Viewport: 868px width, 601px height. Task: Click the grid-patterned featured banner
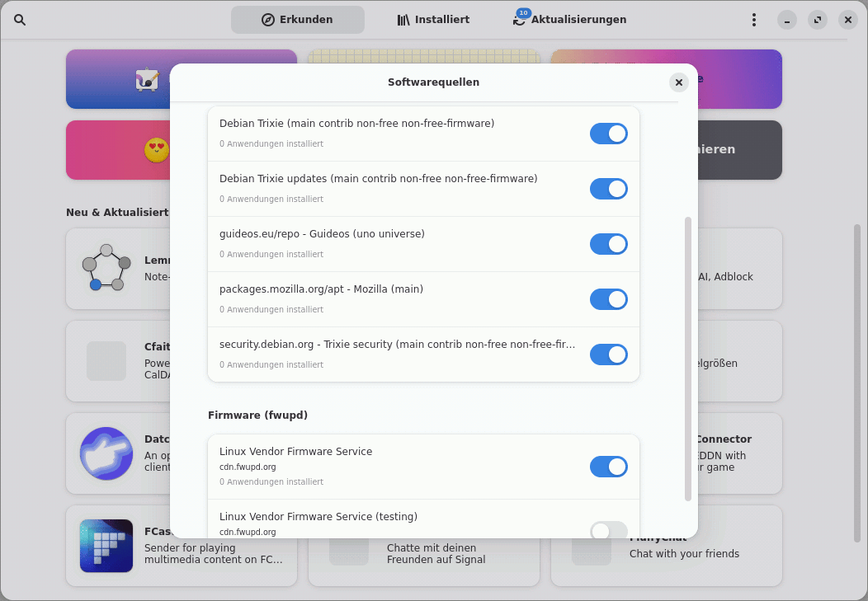click(x=424, y=56)
